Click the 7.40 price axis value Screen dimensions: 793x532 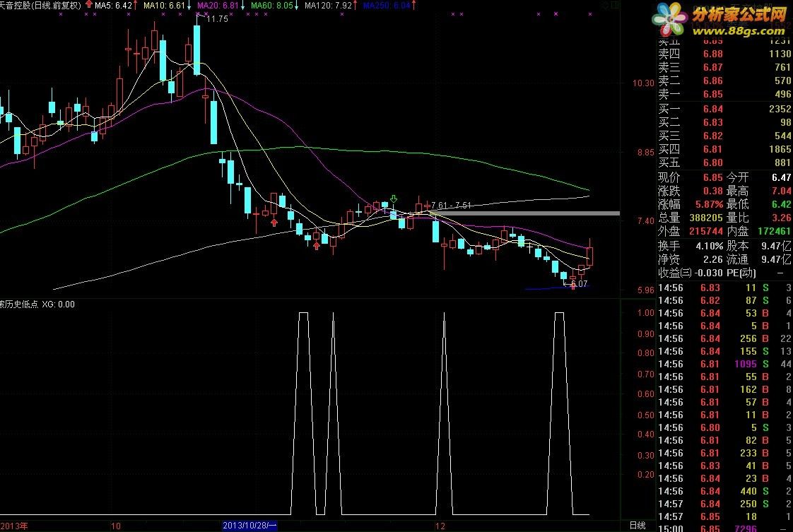[645, 221]
